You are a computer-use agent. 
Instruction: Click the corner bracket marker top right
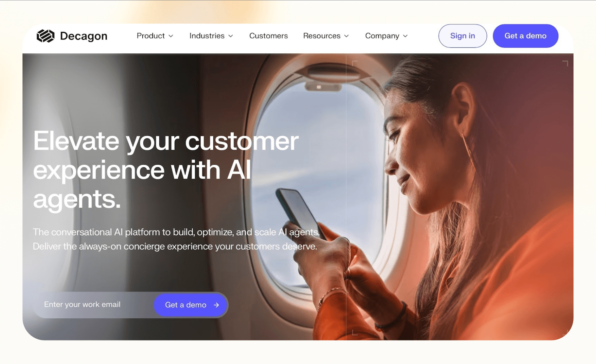(x=565, y=63)
